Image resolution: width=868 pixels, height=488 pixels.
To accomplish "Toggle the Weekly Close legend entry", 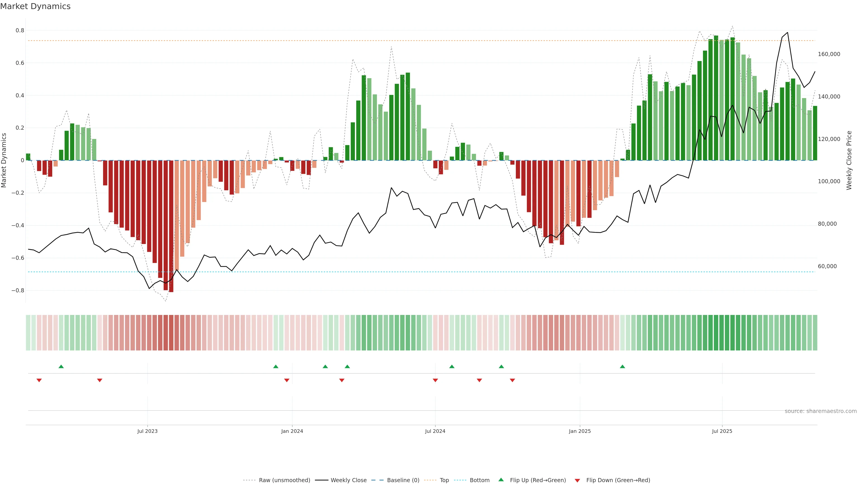I will tap(348, 480).
